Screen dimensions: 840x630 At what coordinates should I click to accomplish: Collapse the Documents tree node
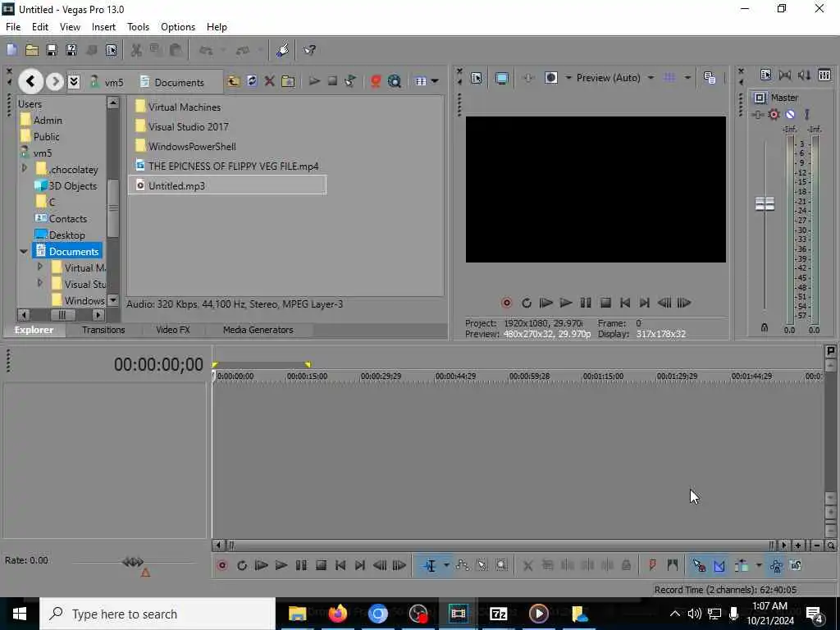[24, 251]
